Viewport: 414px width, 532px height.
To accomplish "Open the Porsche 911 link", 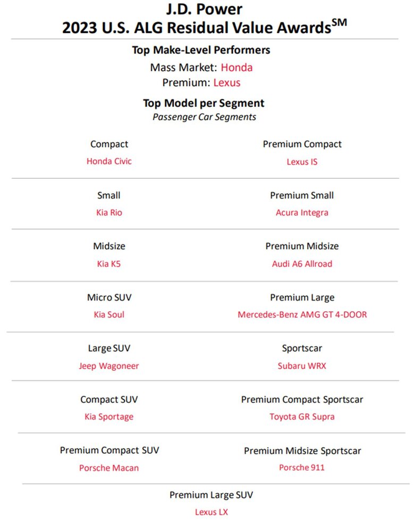I will pyautogui.click(x=302, y=468).
